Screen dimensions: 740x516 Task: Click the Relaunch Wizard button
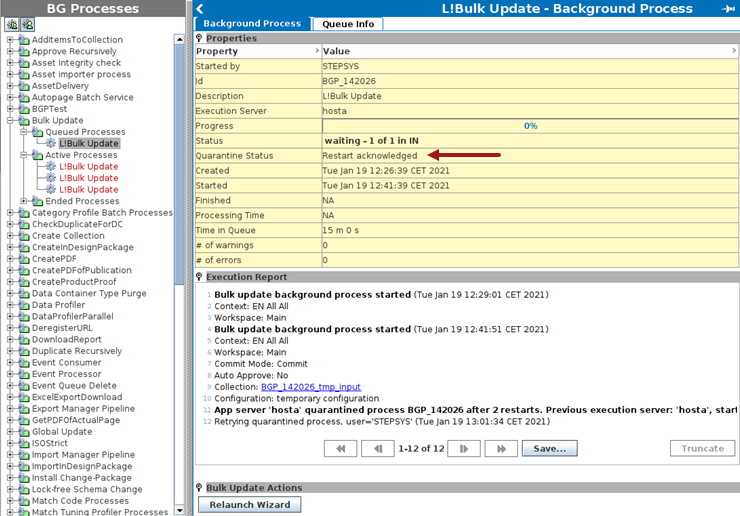pyautogui.click(x=250, y=505)
